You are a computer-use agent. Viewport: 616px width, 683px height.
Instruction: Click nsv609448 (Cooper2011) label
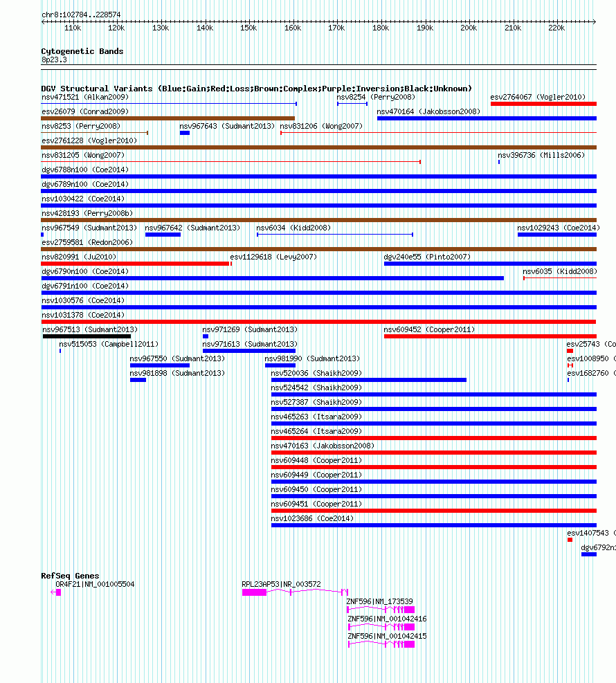[x=316, y=460]
